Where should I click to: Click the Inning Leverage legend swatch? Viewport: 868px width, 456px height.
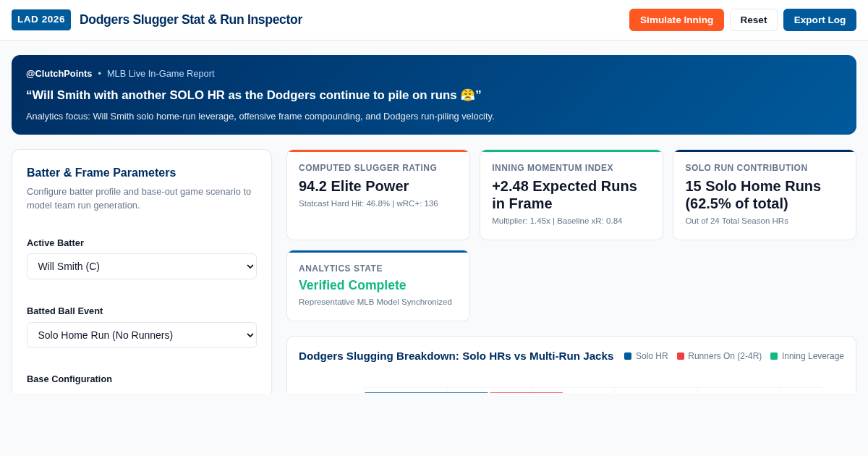(774, 356)
